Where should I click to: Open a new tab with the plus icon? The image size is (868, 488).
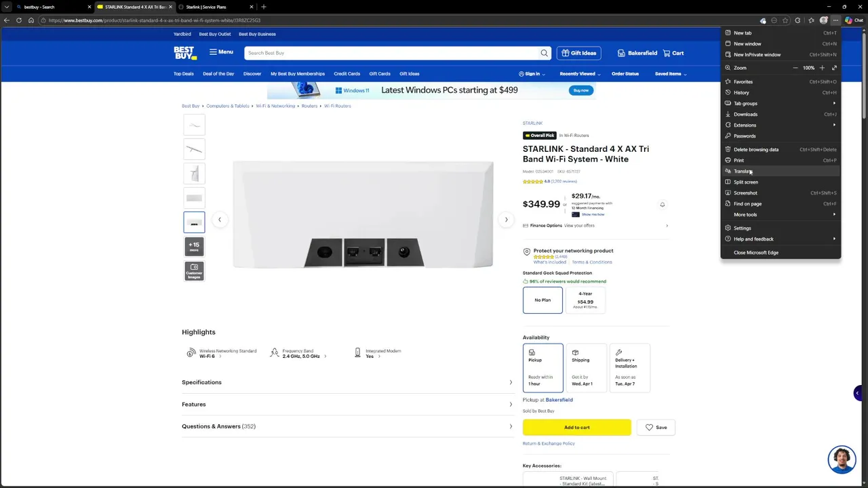263,7
